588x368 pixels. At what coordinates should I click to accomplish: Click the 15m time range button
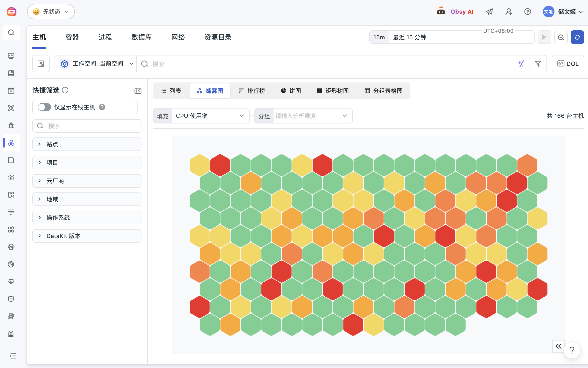pos(379,37)
